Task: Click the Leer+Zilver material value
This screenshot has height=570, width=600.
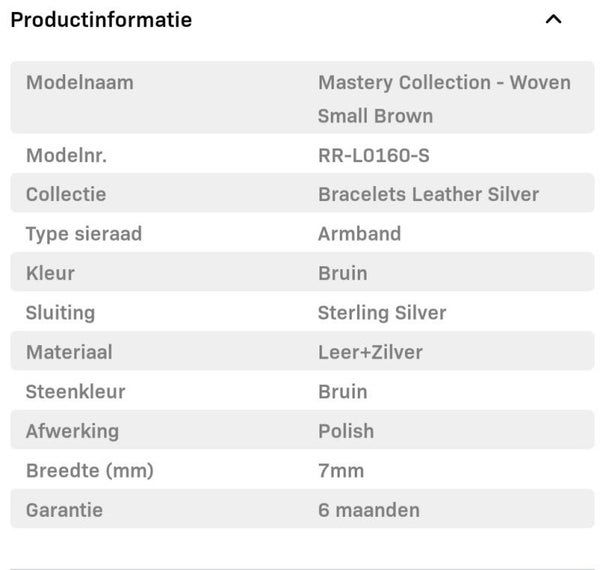Action: click(x=370, y=352)
